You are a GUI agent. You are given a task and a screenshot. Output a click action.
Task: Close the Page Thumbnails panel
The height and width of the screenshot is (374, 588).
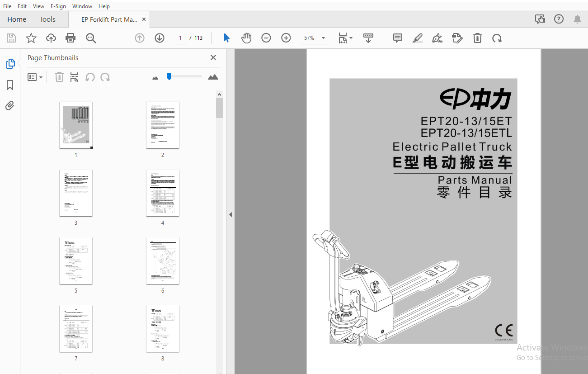click(x=213, y=57)
